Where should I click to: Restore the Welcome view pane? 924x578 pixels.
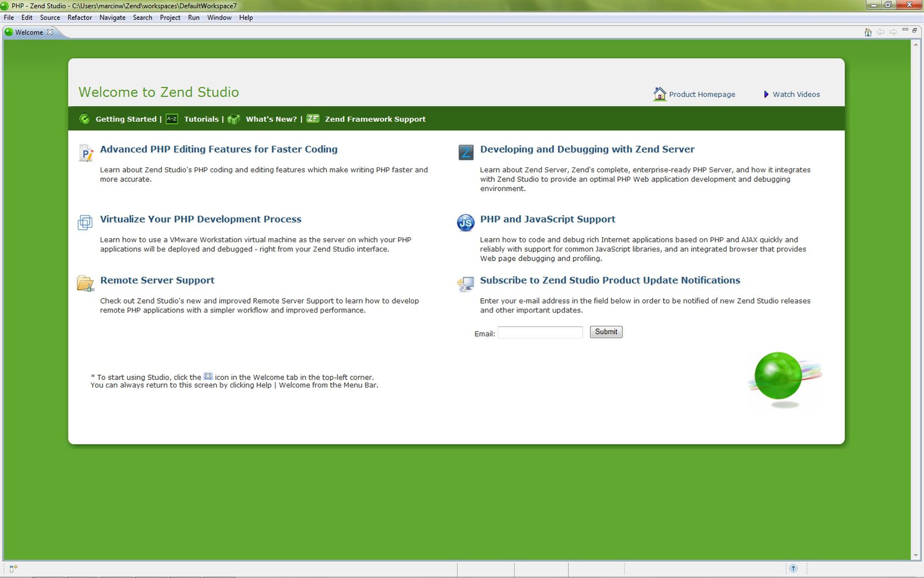(x=915, y=30)
